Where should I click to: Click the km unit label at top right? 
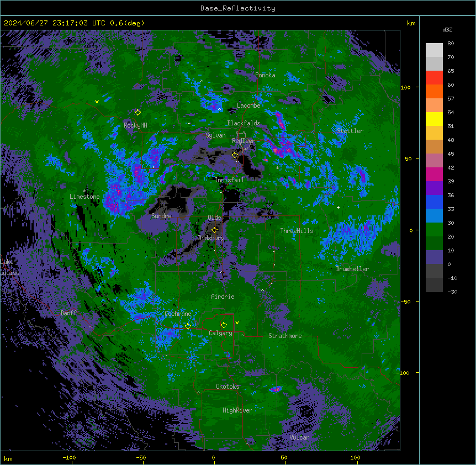pos(411,23)
